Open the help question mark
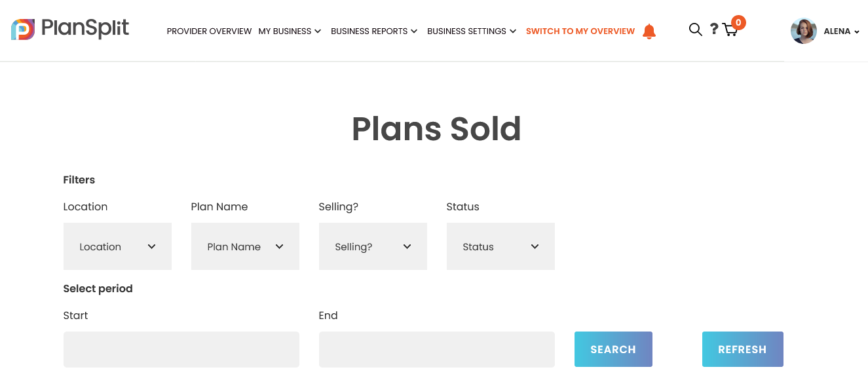Viewport: 868px width, 380px height. click(714, 29)
